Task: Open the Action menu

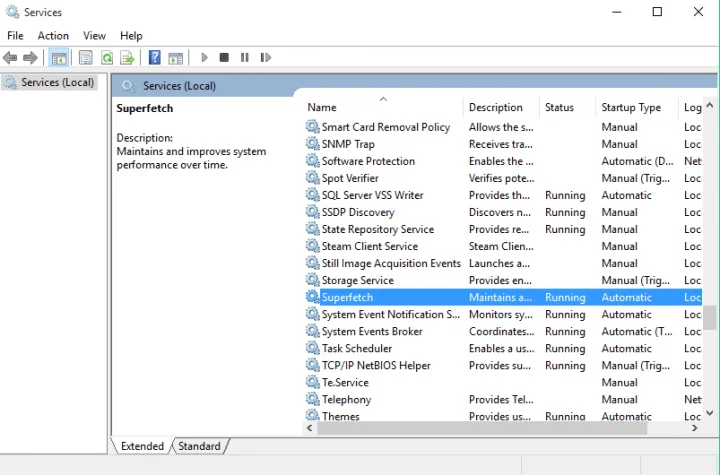Action: (53, 36)
